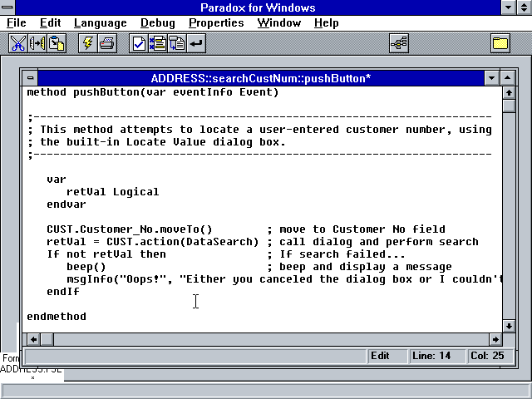Click the 'Col: 25' status bar panel
This screenshot has height=399, width=532.
point(490,356)
